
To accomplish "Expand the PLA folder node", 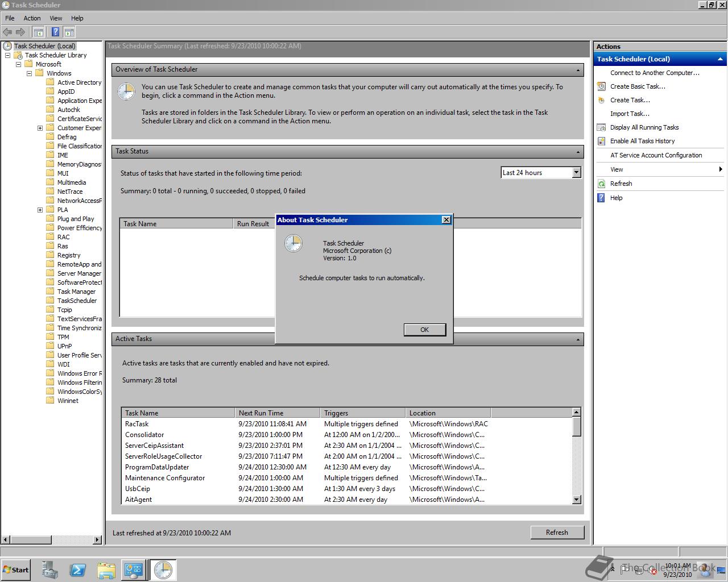I will point(40,210).
